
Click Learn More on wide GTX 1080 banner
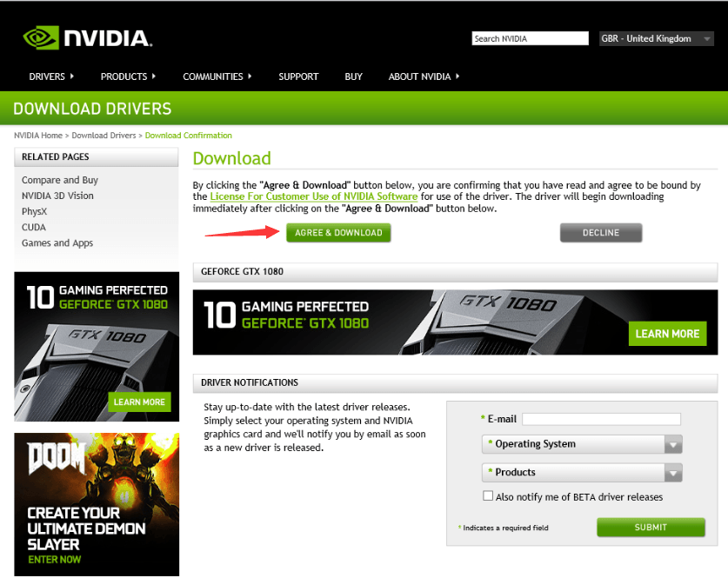pyautogui.click(x=667, y=334)
